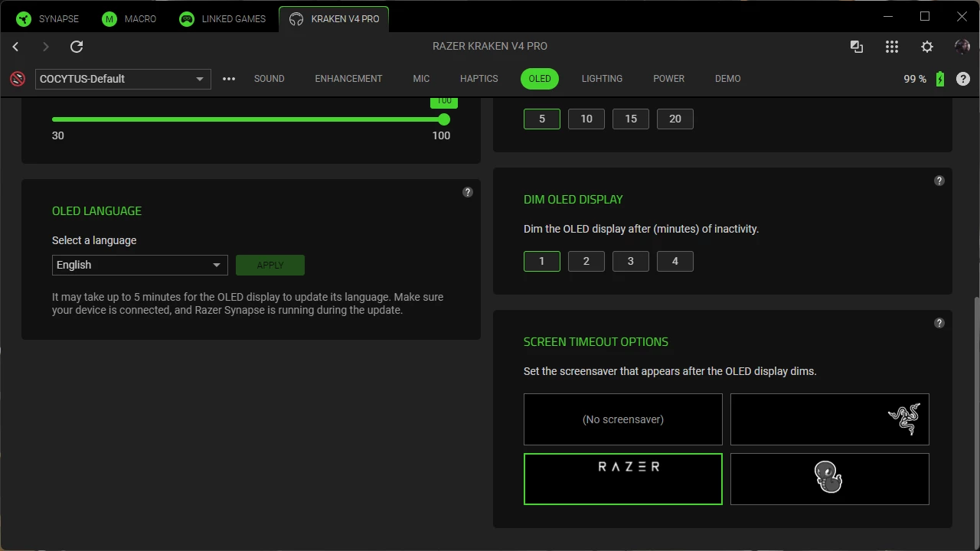Select the OLED tab
980x551 pixels.
coord(540,79)
